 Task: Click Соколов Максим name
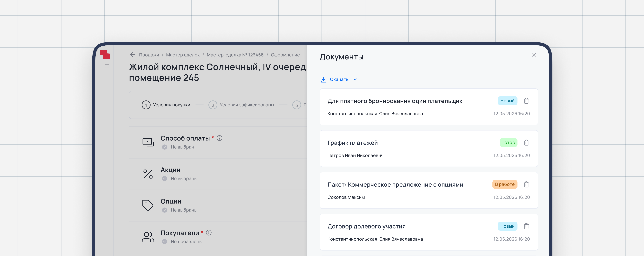click(346, 197)
